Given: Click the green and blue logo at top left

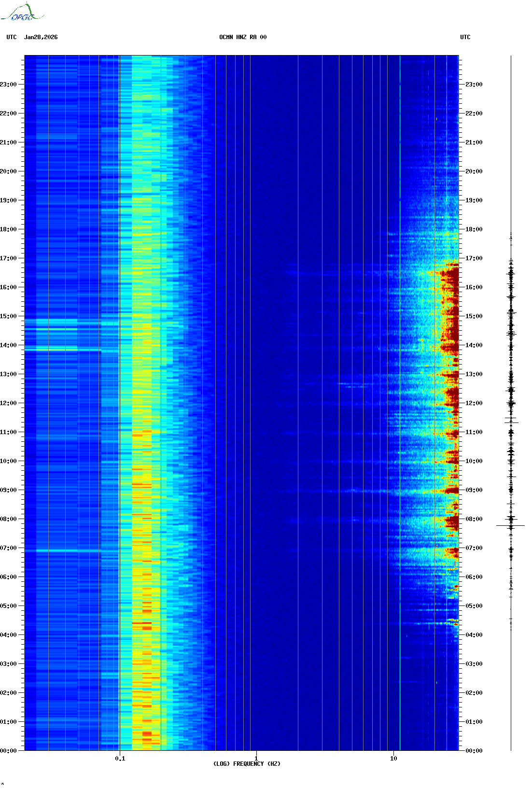Looking at the screenshot, I should (x=22, y=13).
